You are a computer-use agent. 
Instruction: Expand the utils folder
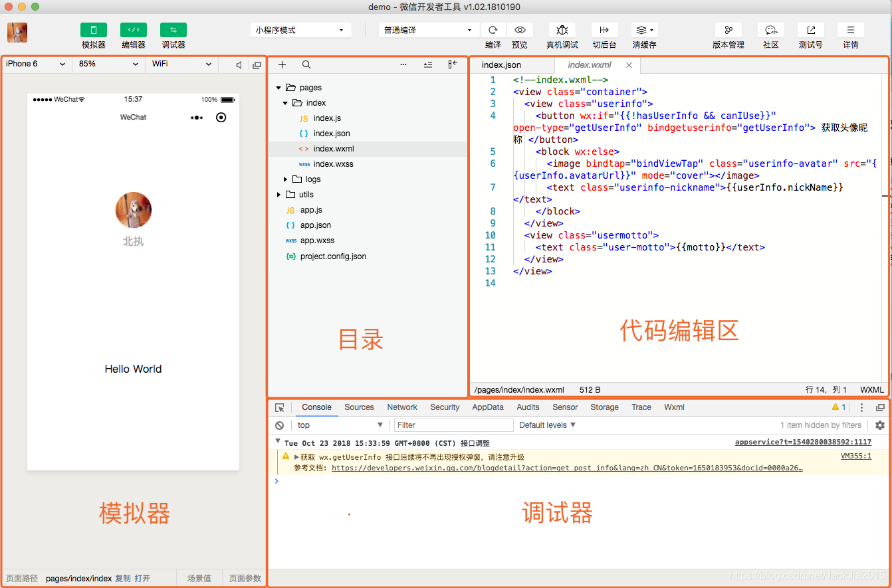tap(279, 195)
